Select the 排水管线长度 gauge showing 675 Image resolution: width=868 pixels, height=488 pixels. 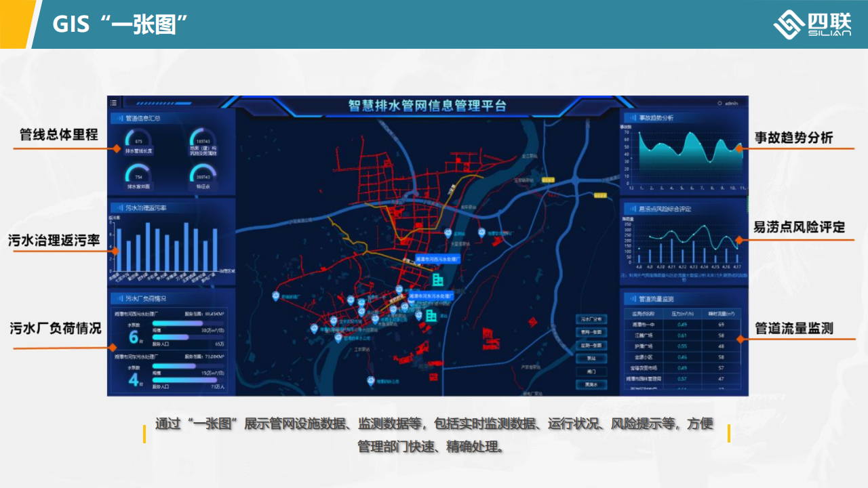tap(138, 142)
